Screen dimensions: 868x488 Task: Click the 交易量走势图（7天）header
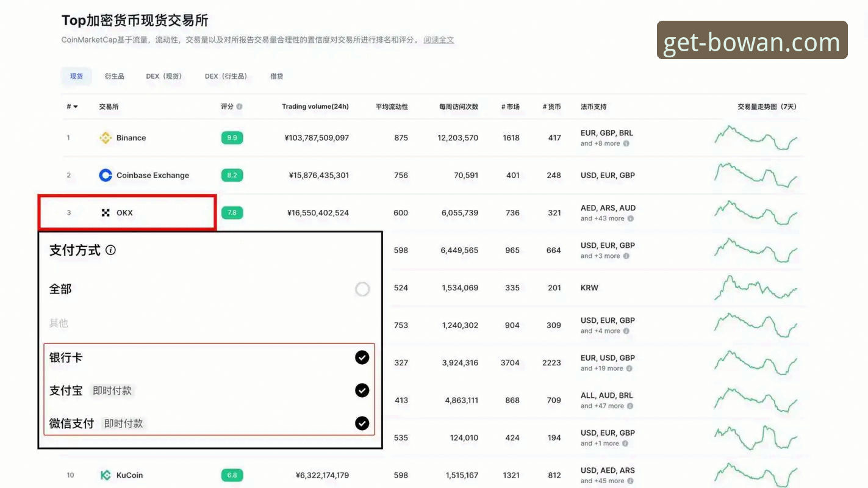click(767, 107)
